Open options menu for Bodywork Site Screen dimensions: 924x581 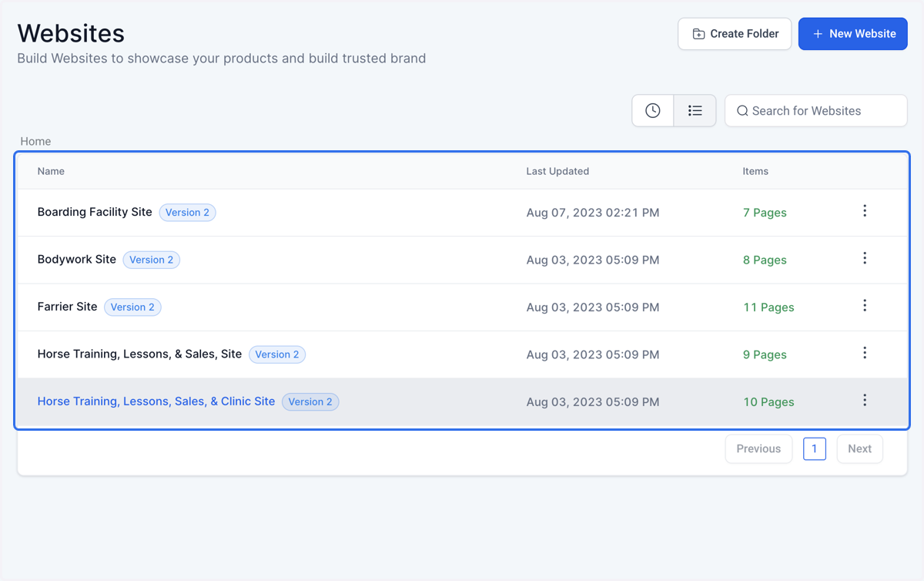tap(865, 258)
